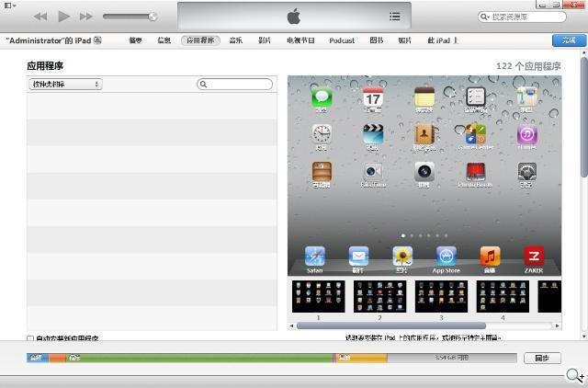The height and width of the screenshot is (388, 588).
Task: Select the Reminders app icon
Action: pyautogui.click(x=476, y=97)
